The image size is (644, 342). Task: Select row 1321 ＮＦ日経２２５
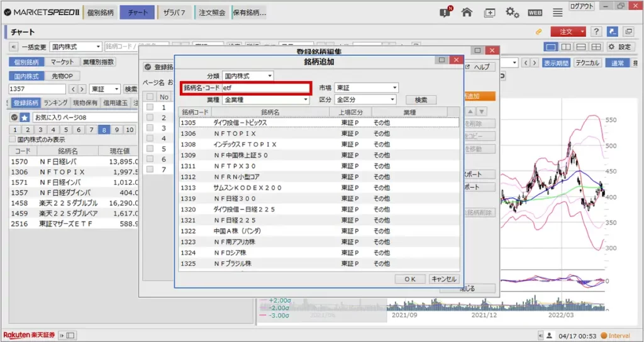(319, 220)
